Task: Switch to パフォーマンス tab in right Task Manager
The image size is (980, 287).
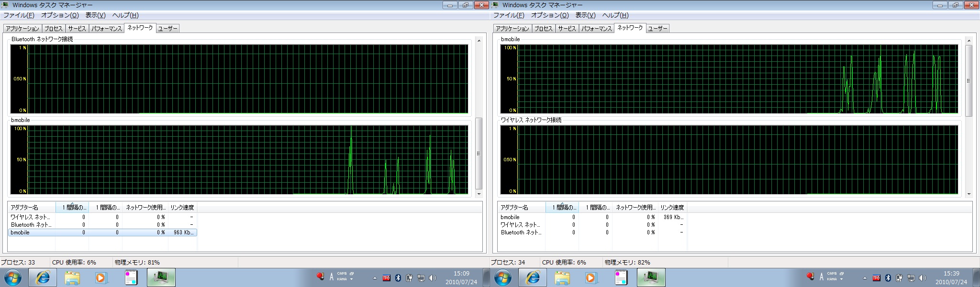Action: 597,29
